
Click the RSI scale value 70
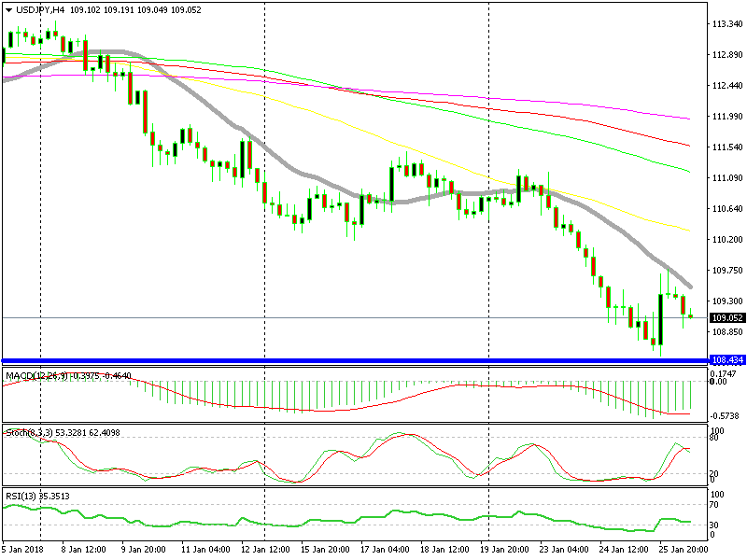pos(715,505)
